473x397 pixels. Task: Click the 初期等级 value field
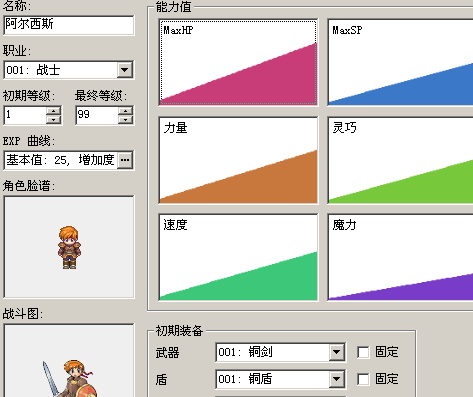[25, 115]
